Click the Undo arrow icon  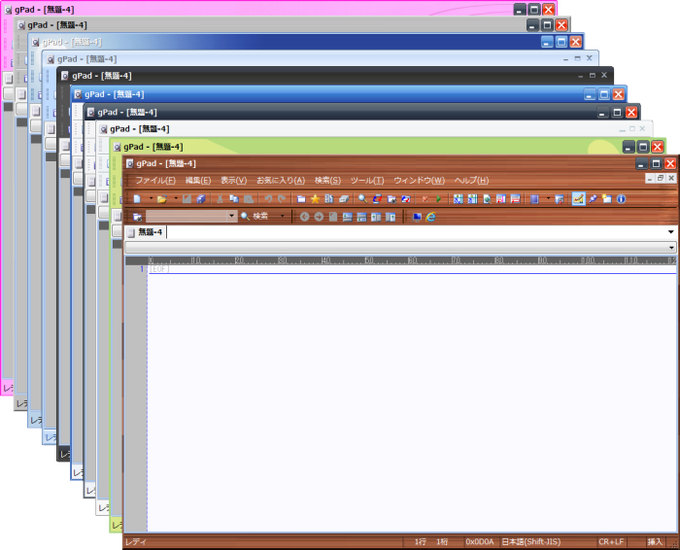[x=268, y=199]
